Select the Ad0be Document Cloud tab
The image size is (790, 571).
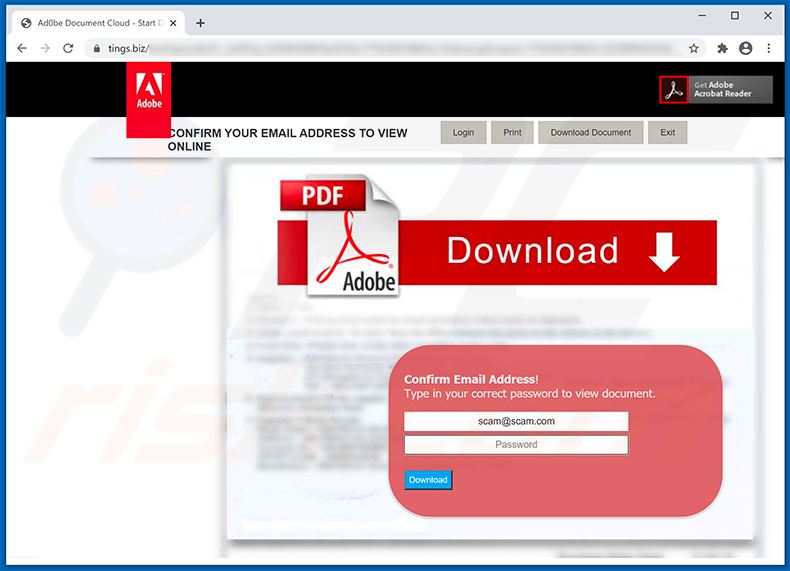pos(98,23)
